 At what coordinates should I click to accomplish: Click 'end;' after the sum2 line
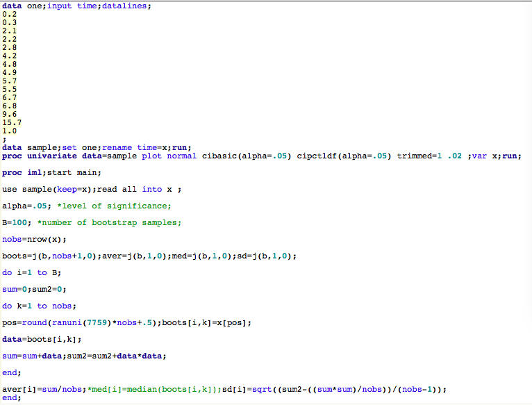pos(12,372)
